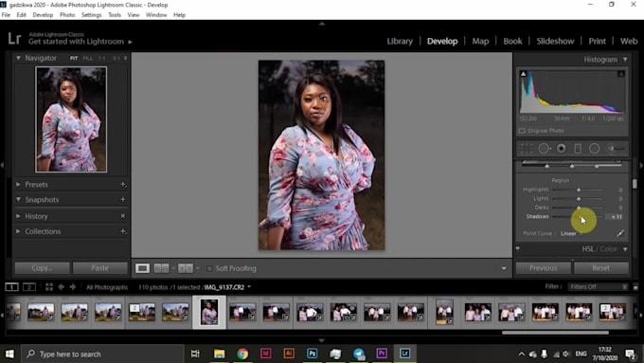
Task: Click the Copy... button
Action: (x=42, y=268)
